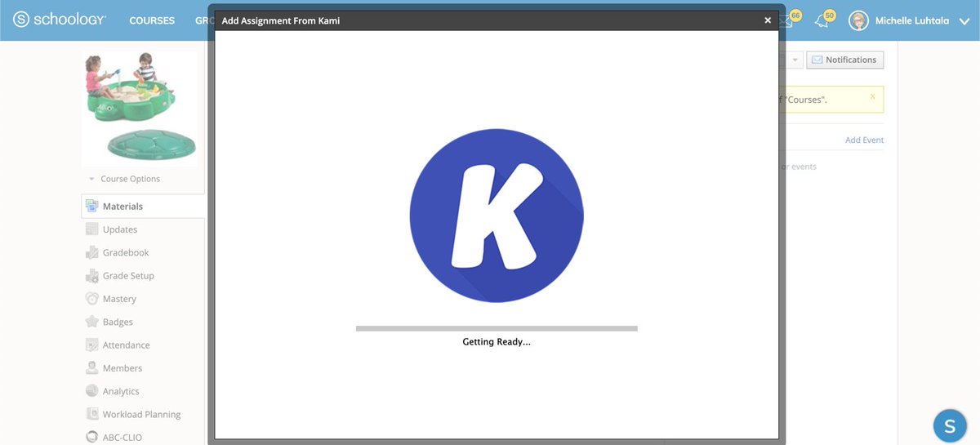Viewport: 980px width, 445px height.
Task: Click the Workload Planning icon
Action: point(92,415)
